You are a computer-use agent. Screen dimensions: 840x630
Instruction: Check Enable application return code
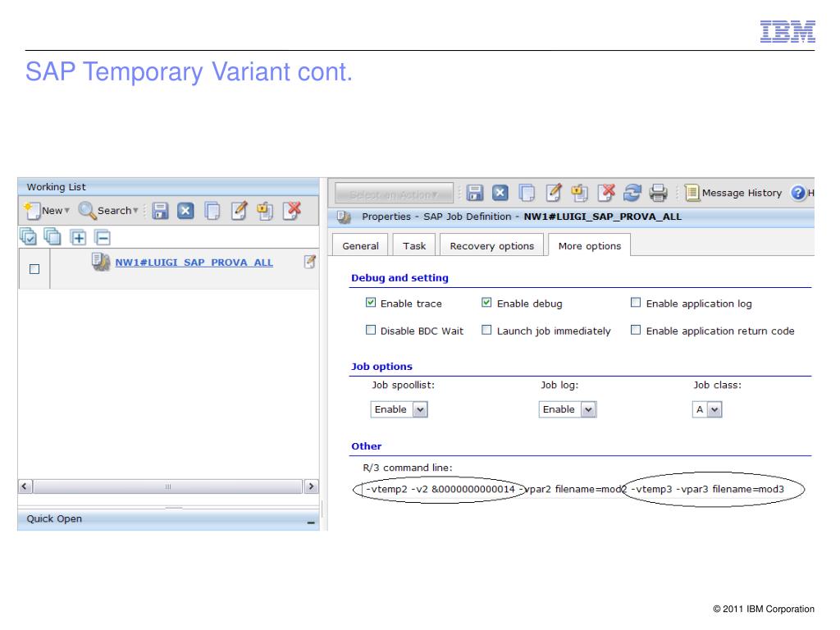636,330
